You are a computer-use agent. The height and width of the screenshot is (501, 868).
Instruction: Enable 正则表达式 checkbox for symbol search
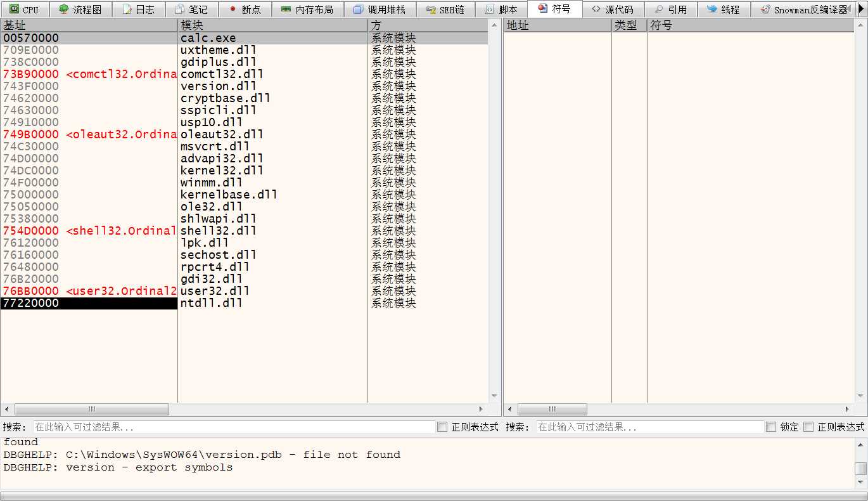pos(808,427)
